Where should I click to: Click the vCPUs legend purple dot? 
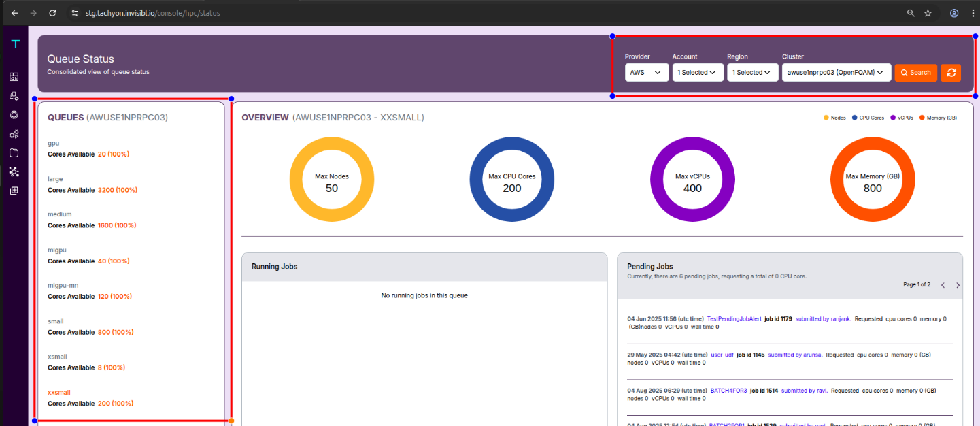893,118
